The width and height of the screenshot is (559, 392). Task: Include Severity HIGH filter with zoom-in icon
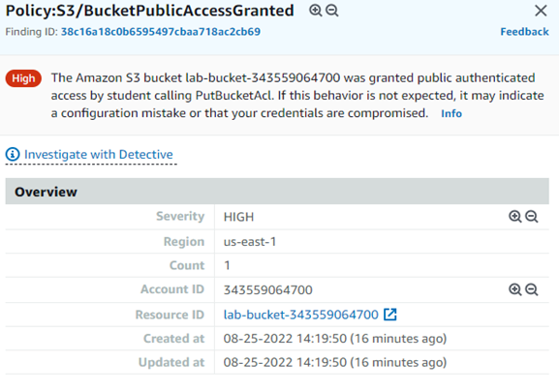(514, 217)
